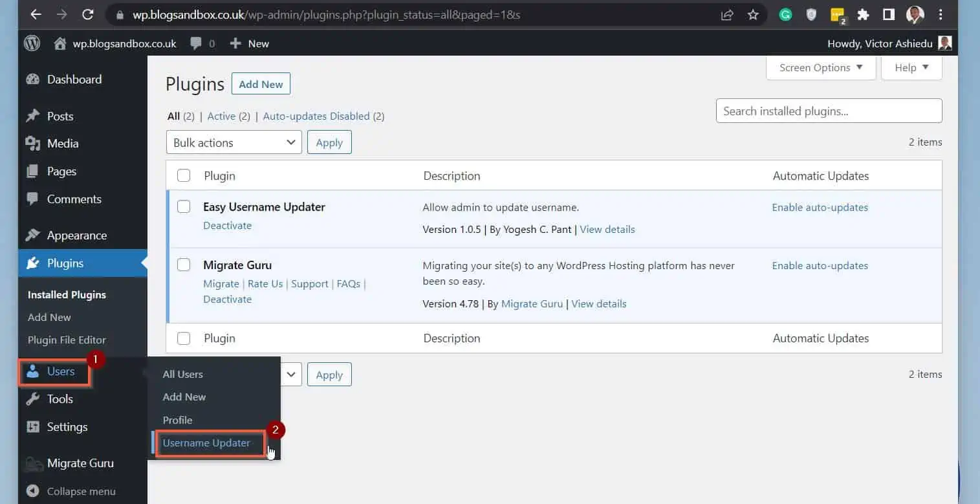Open the bottom Bulk actions dropdown arrow

click(x=290, y=374)
